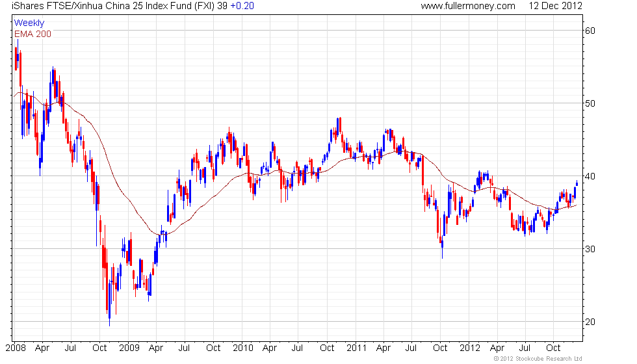Click the y-axis label '40'

pos(590,176)
